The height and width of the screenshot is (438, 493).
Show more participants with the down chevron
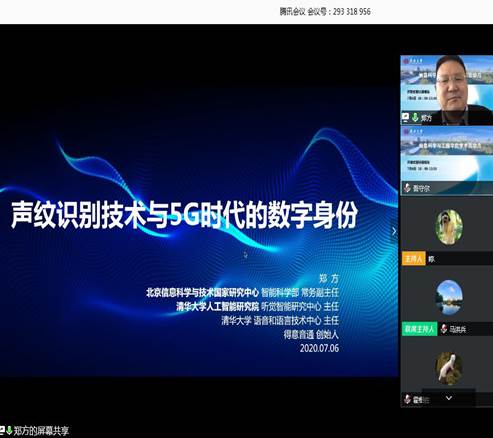click(x=449, y=398)
